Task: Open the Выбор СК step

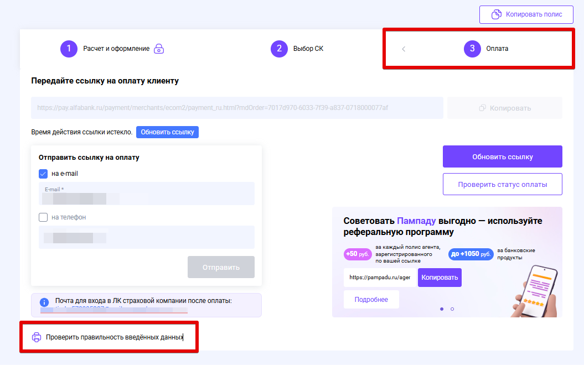Action: 308,49
